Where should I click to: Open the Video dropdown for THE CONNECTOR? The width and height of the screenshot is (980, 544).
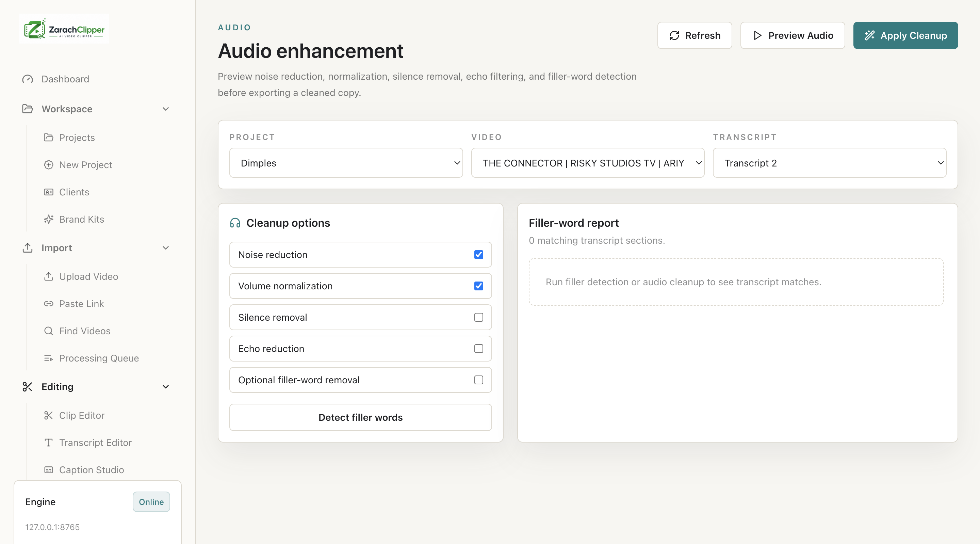tap(587, 163)
